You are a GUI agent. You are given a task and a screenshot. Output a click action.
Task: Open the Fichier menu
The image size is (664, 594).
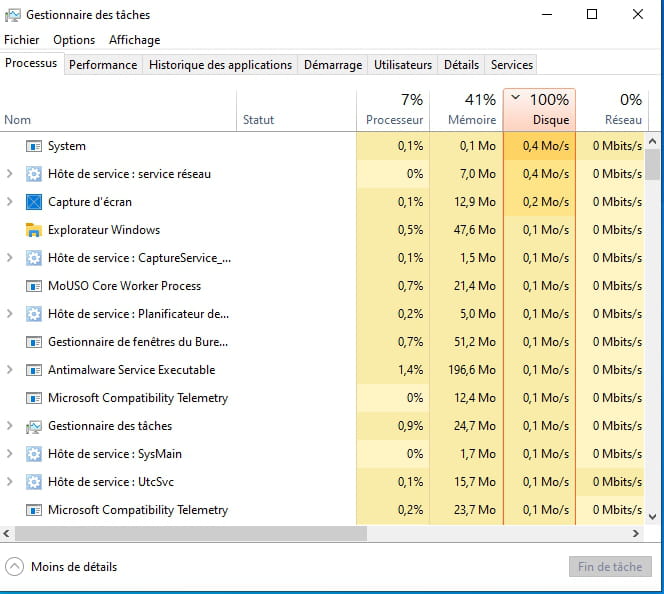[x=22, y=40]
